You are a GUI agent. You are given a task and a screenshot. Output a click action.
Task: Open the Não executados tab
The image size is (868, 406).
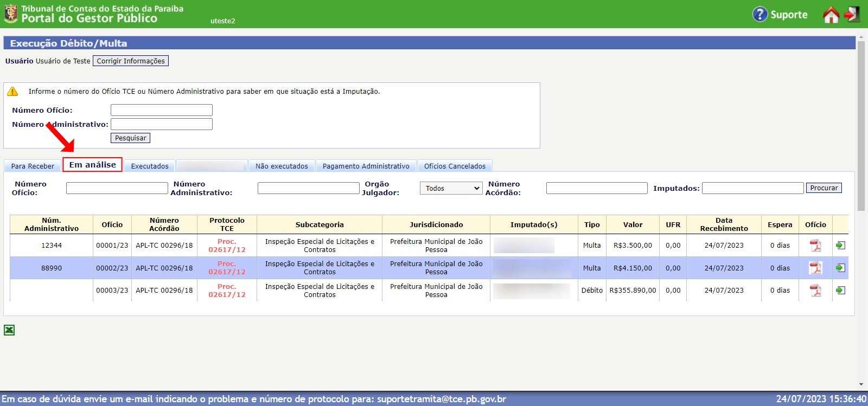click(x=282, y=166)
